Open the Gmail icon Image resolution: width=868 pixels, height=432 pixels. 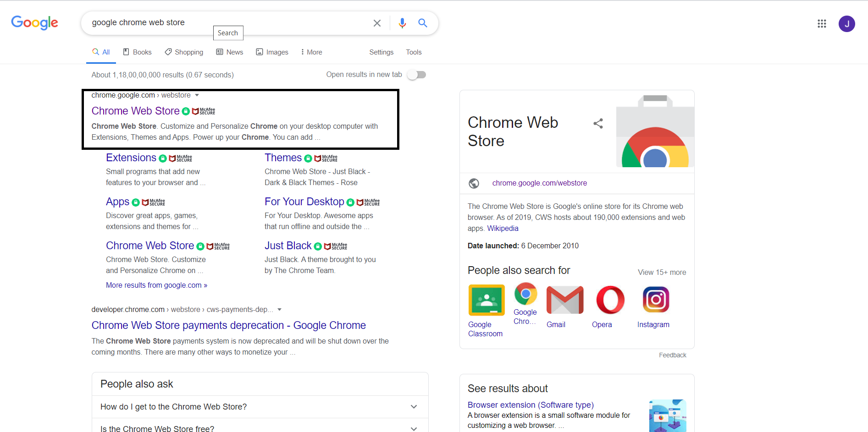click(x=565, y=300)
